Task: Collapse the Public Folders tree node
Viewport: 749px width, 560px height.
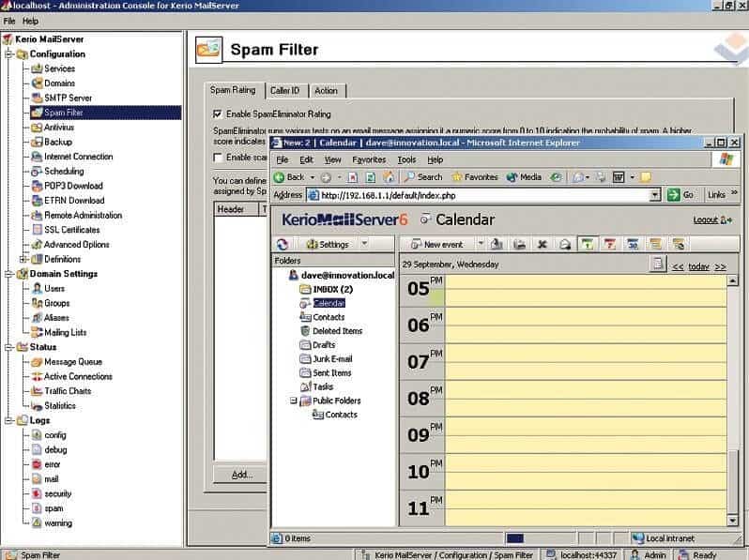Action: 293,401
